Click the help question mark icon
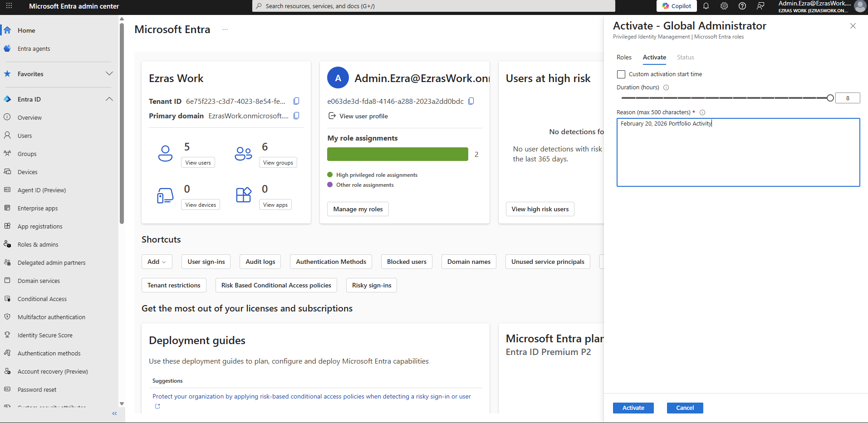This screenshot has height=423, width=868. 742,6
